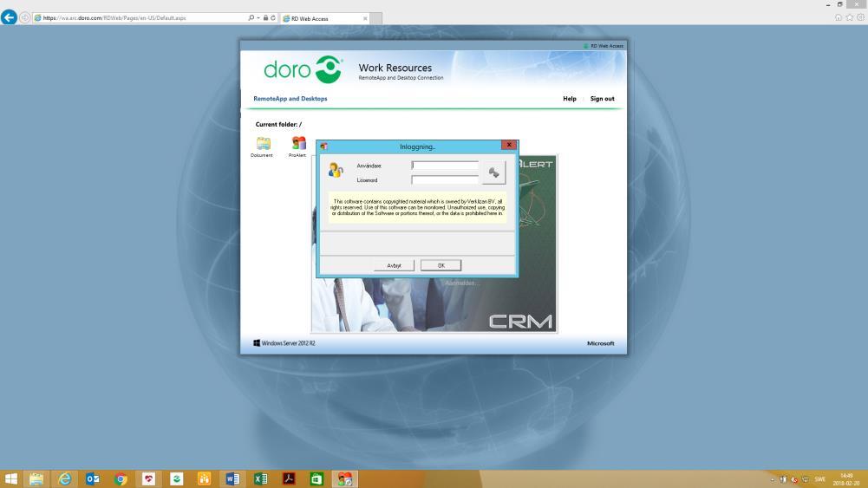
Task: Open Favorites star icon
Action: point(849,17)
